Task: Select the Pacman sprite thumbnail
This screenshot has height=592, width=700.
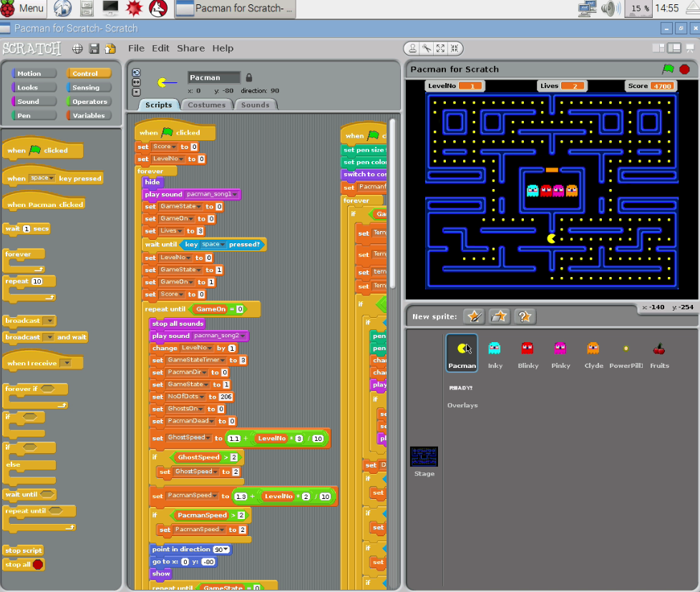Action: [x=462, y=353]
